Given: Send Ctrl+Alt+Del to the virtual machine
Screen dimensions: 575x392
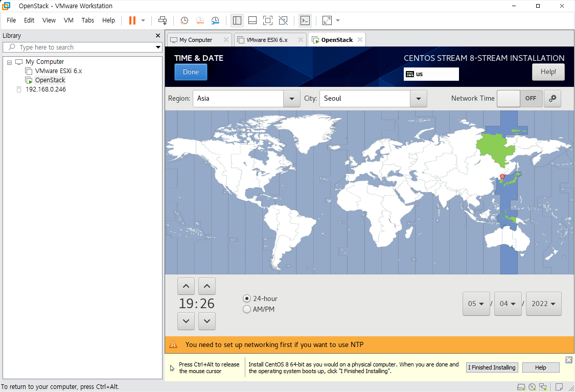Looking at the screenshot, I should coord(163,20).
